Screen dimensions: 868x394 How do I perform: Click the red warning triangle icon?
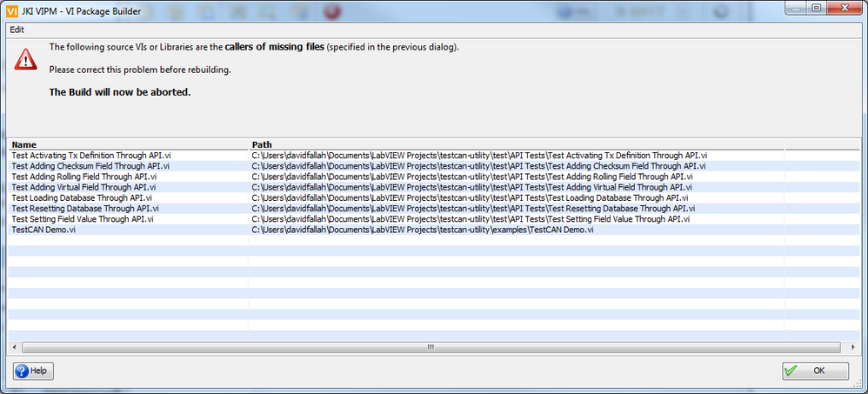click(x=25, y=58)
